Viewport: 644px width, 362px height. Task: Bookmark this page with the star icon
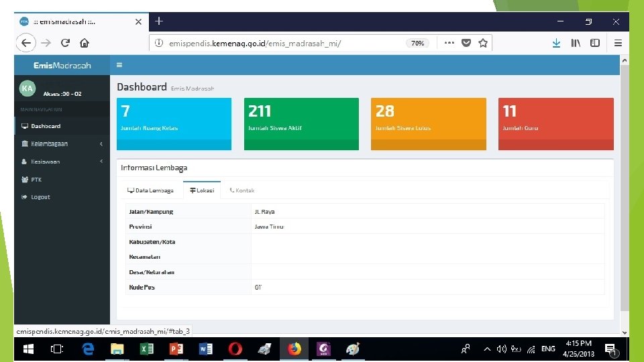click(x=483, y=43)
